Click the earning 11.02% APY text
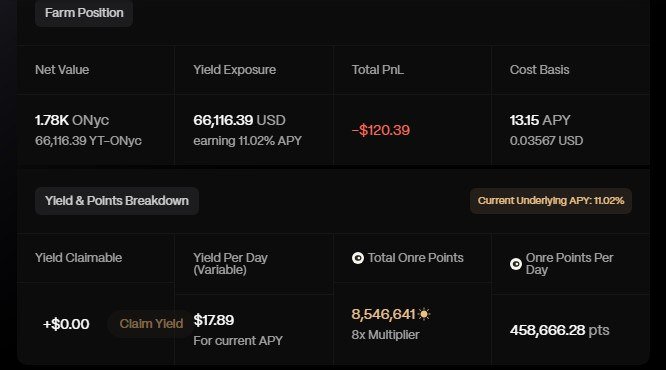The width and height of the screenshot is (666, 370). (248, 141)
